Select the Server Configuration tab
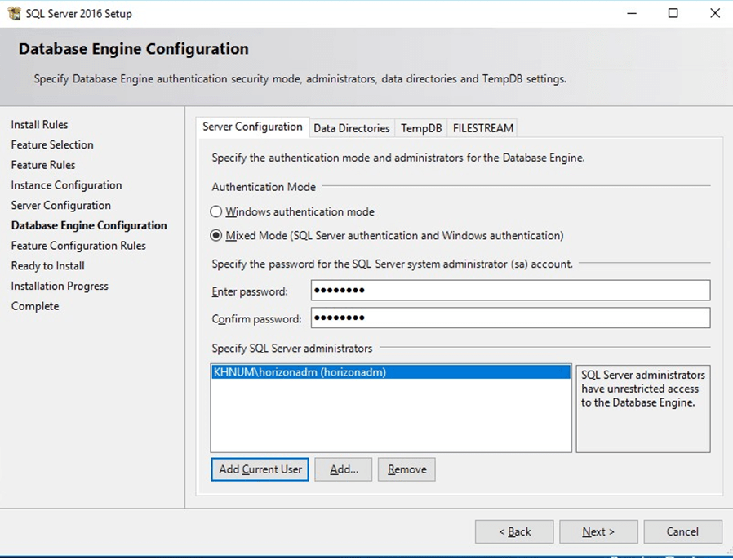The width and height of the screenshot is (733, 560). click(x=252, y=127)
